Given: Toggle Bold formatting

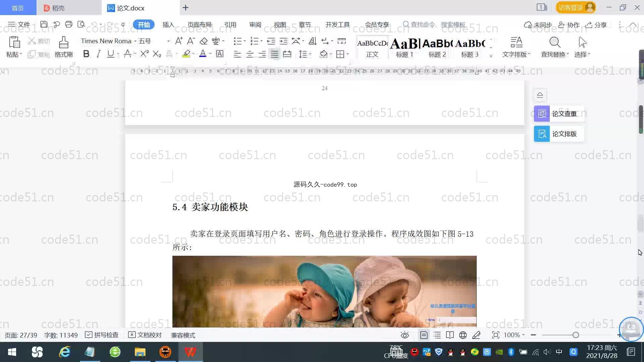Looking at the screenshot, I should click(x=86, y=54).
